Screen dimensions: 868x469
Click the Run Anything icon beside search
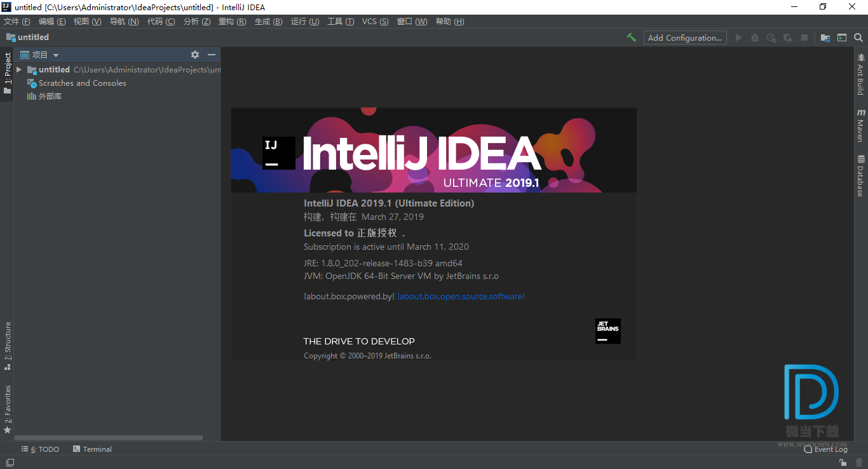click(x=842, y=37)
